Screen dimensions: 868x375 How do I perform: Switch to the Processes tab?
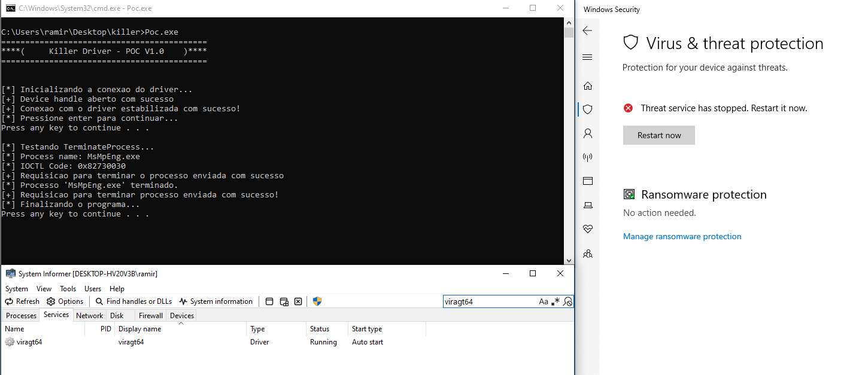tap(21, 316)
